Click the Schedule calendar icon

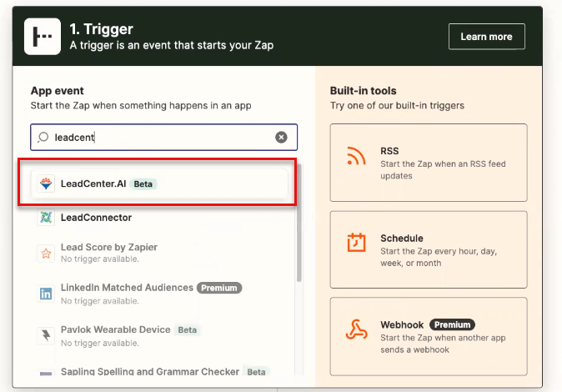(356, 243)
